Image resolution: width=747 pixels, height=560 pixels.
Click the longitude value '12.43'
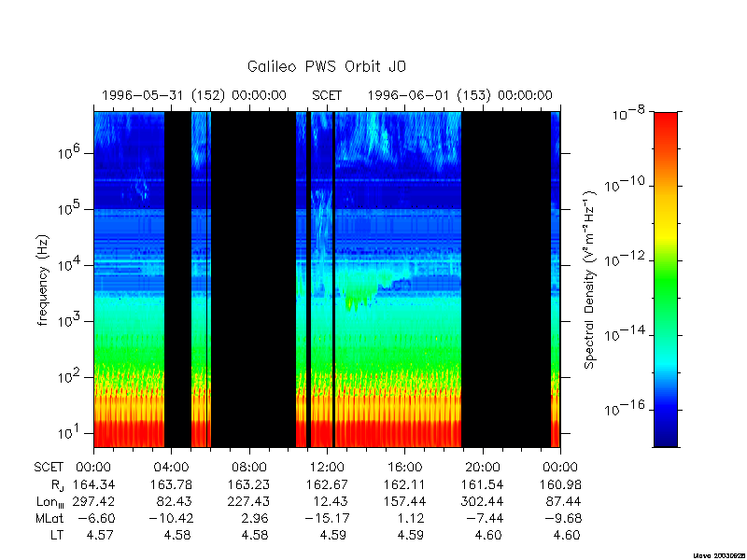331,501
